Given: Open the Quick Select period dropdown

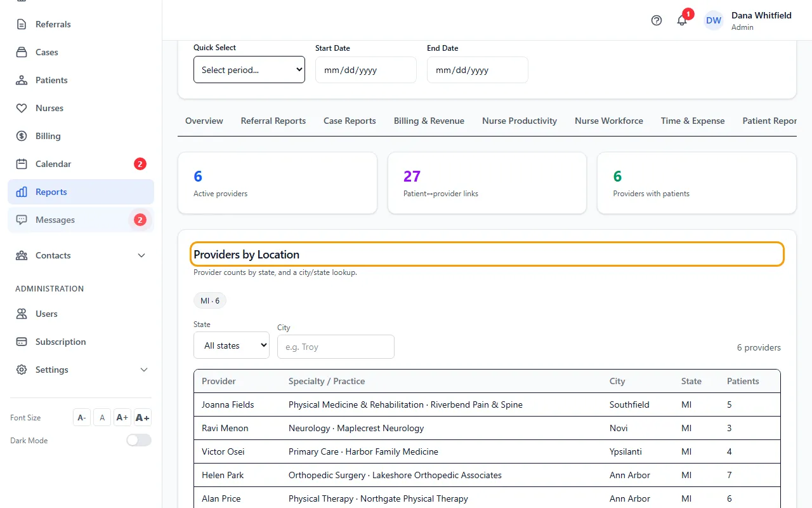Looking at the screenshot, I should (x=249, y=70).
